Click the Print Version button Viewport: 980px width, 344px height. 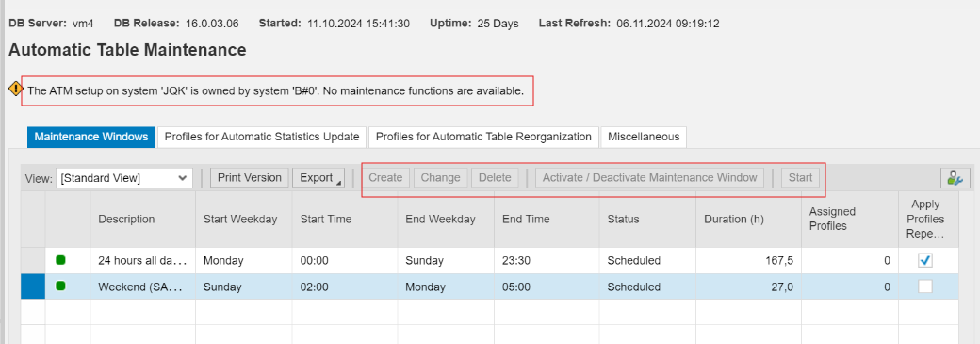pyautogui.click(x=250, y=178)
